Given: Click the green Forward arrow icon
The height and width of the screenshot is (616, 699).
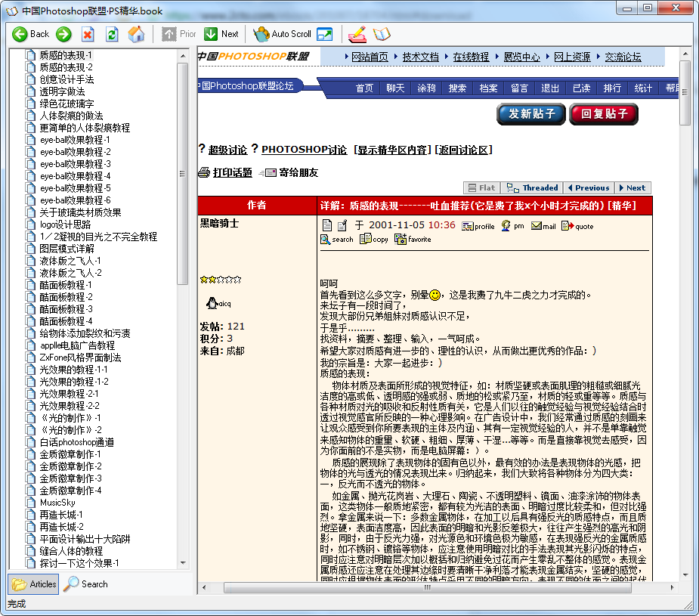Looking at the screenshot, I should click(63, 34).
